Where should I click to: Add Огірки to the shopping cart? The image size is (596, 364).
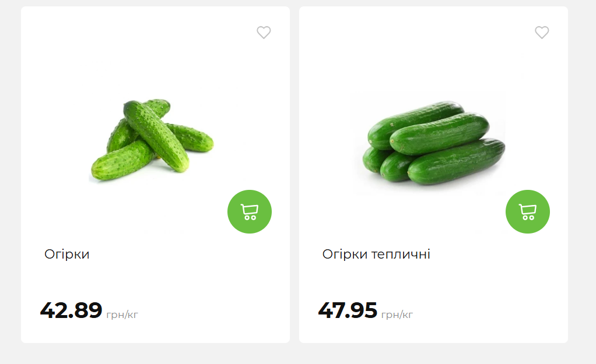(250, 212)
